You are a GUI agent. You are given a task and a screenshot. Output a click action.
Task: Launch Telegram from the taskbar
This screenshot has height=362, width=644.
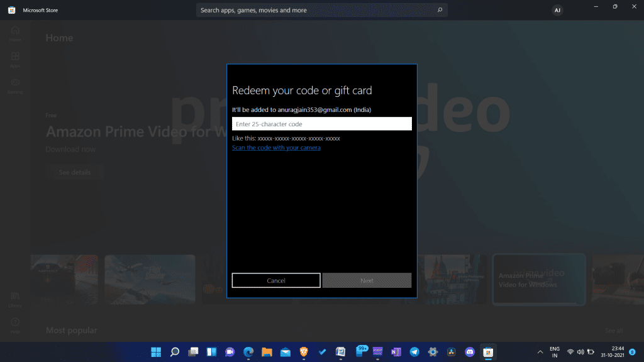tap(414, 353)
